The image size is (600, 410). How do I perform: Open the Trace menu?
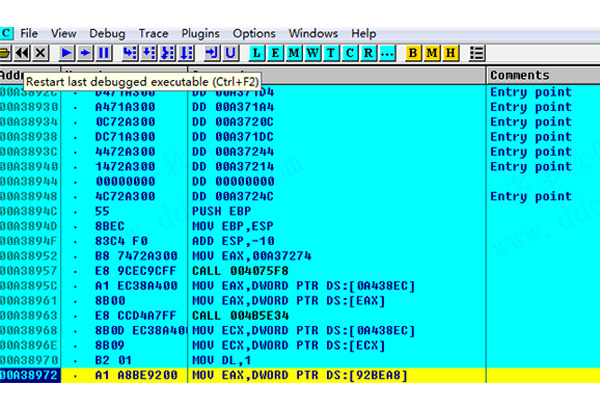[x=154, y=33]
